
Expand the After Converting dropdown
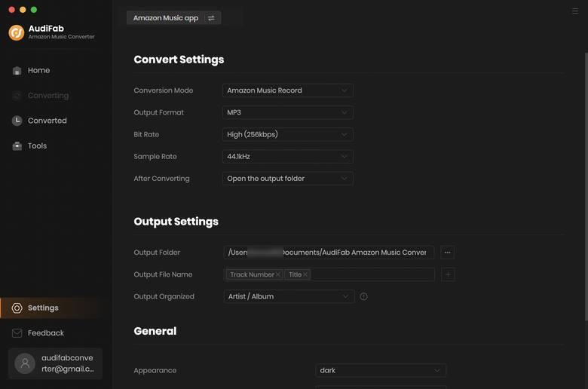point(288,179)
